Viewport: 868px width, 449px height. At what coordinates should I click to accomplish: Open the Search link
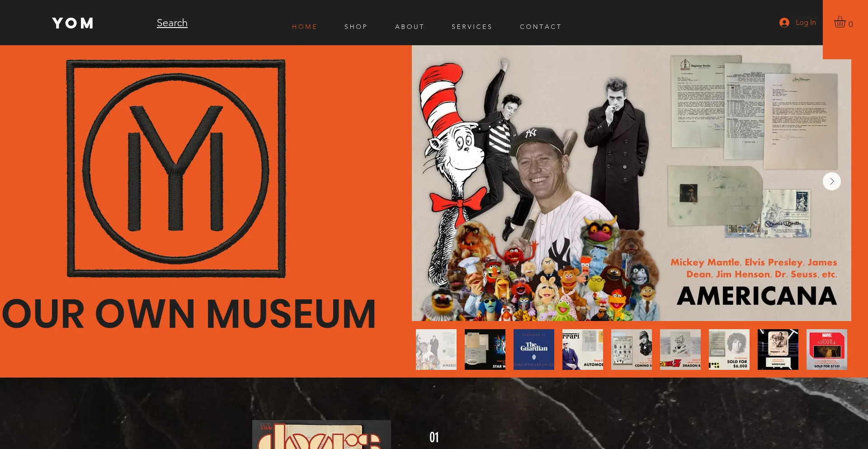pos(172,23)
